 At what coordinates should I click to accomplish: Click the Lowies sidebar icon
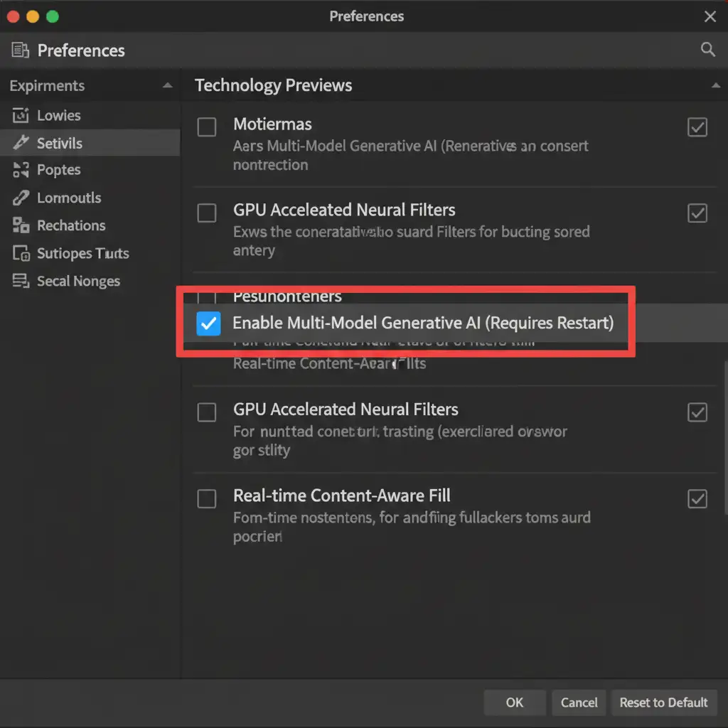click(21, 115)
